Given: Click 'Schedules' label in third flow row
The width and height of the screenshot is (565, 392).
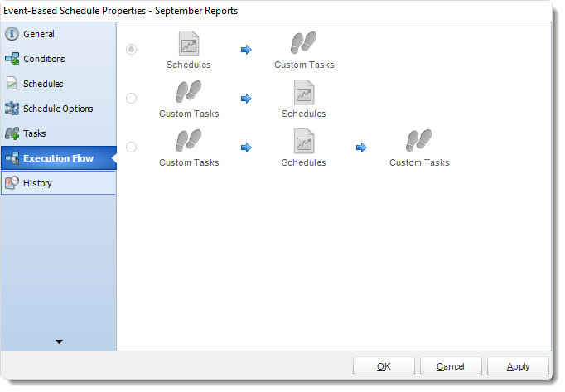Looking at the screenshot, I should (x=304, y=163).
